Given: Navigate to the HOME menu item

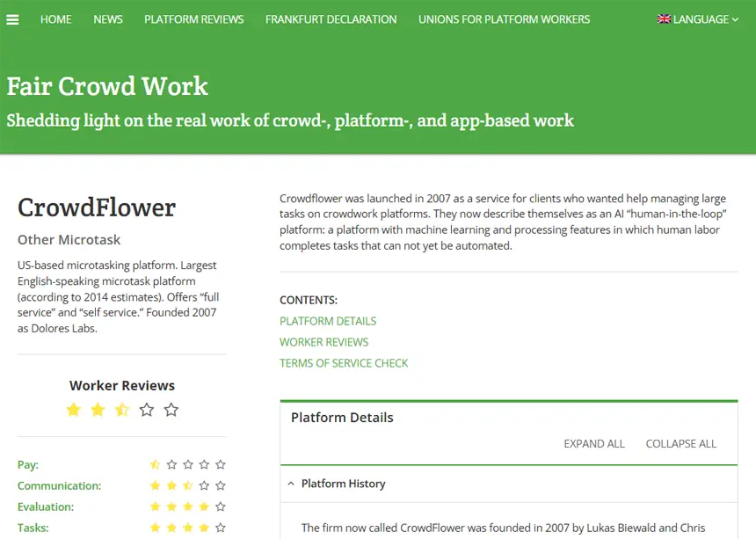Looking at the screenshot, I should (55, 18).
